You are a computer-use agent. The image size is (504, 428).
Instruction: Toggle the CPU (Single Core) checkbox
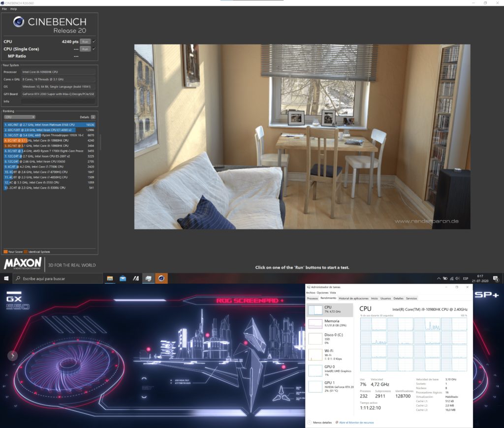point(94,49)
